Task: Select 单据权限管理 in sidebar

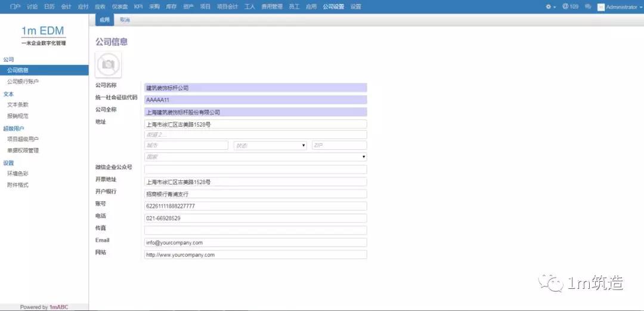Action: (23, 150)
